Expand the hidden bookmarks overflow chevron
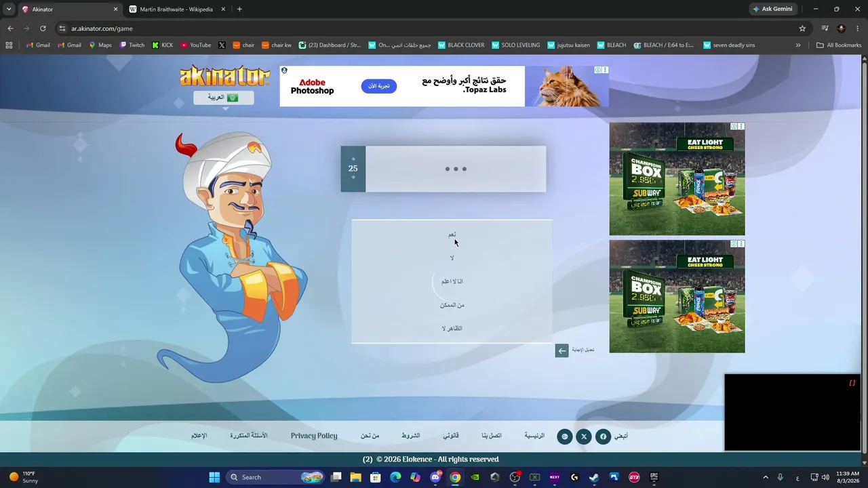868x488 pixels. (798, 45)
